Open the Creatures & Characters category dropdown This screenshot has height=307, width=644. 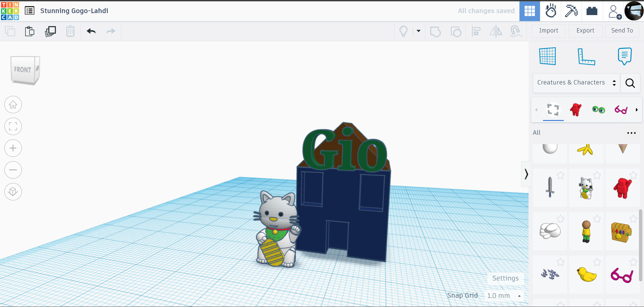[x=576, y=83]
